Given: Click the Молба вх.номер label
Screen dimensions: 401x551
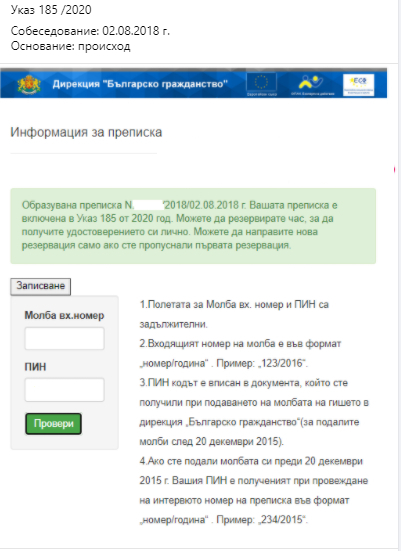Looking at the screenshot, I should (64, 315).
